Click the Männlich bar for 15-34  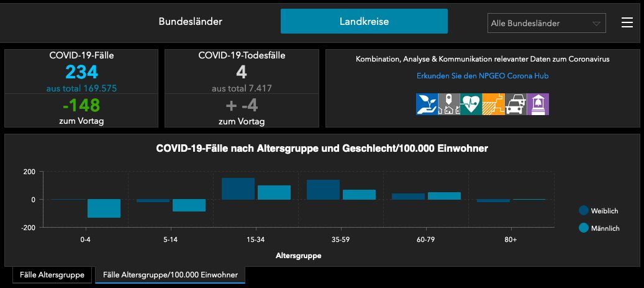274,193
